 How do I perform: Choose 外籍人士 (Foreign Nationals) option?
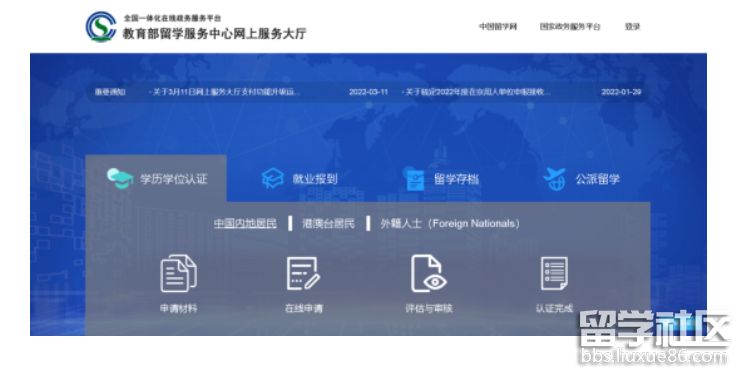pyautogui.click(x=450, y=223)
